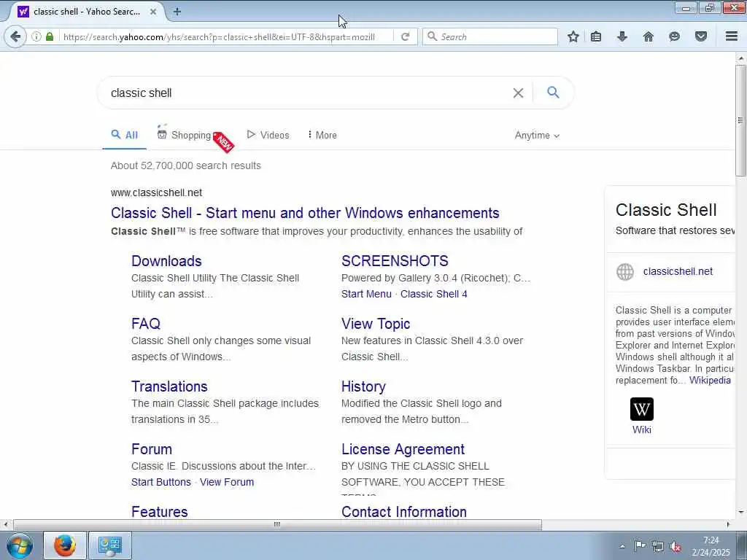Follow the View Forum link
The image size is (747, 560).
click(x=227, y=483)
